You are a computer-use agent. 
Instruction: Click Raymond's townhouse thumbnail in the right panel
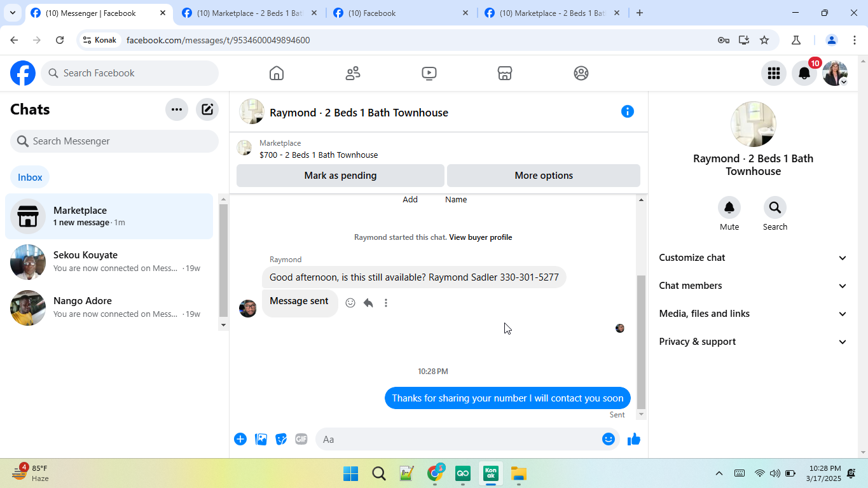[x=754, y=124]
